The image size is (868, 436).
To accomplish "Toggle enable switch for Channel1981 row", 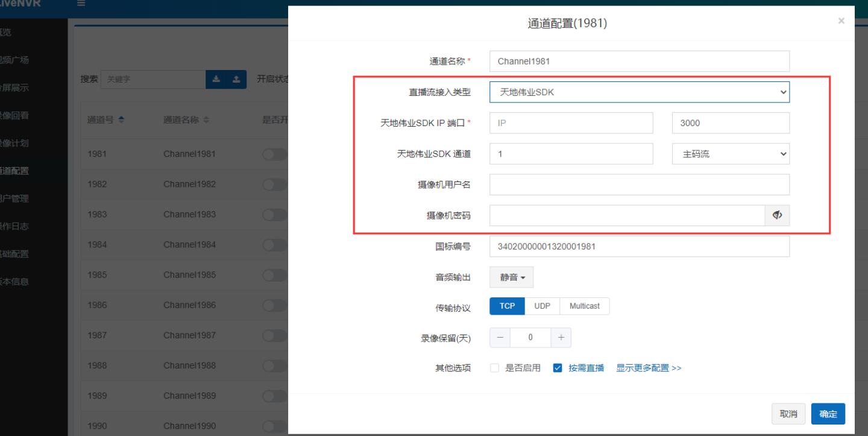I will [275, 154].
